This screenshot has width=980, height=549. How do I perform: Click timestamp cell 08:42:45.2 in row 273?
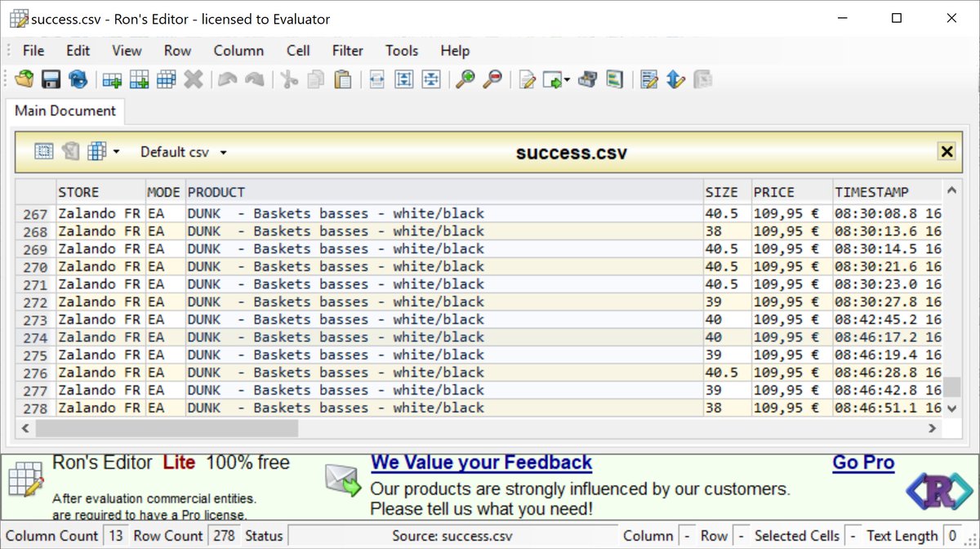click(887, 319)
